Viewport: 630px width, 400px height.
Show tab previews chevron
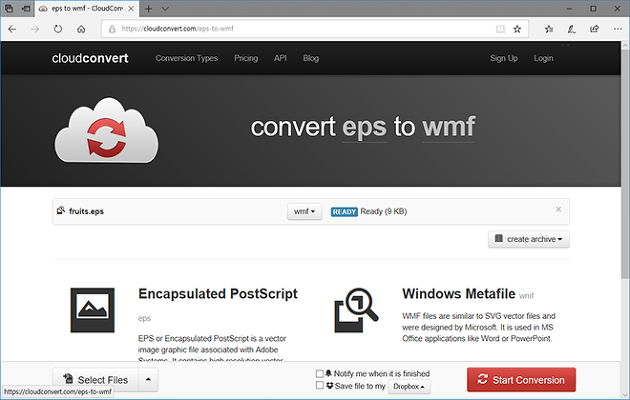(165, 8)
